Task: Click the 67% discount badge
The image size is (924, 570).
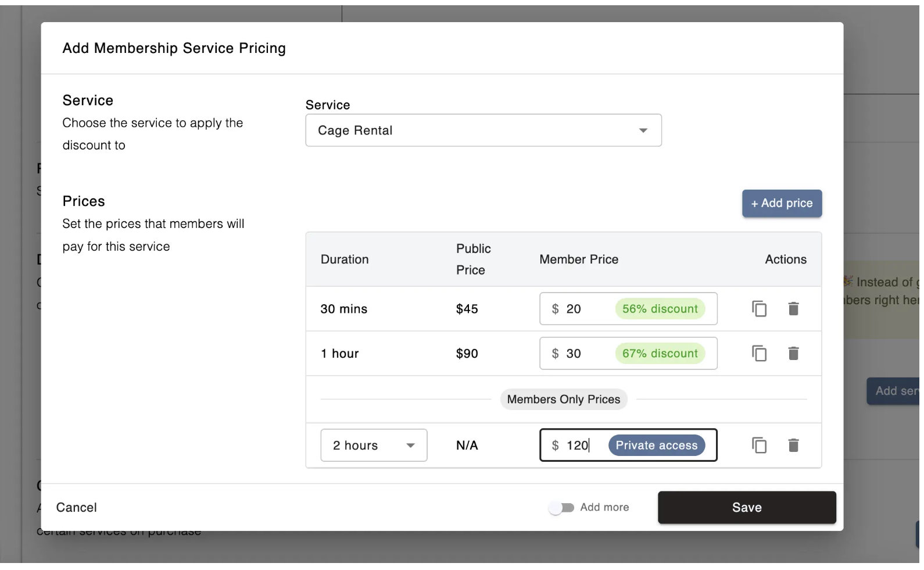Action: click(660, 354)
